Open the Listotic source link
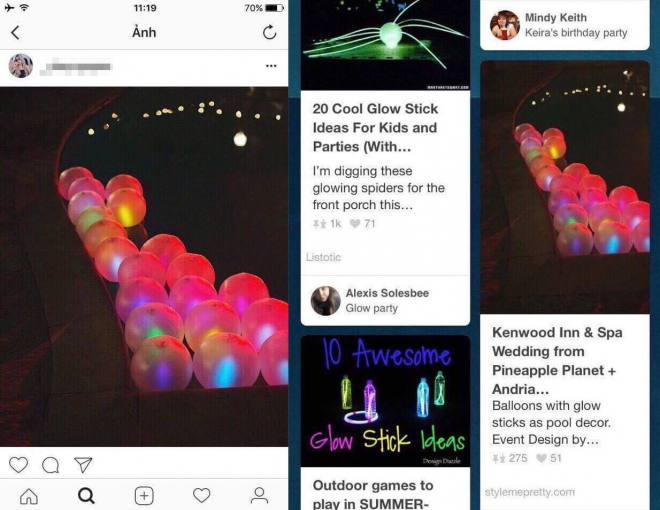Screen dimensions: 660x510 323,257
